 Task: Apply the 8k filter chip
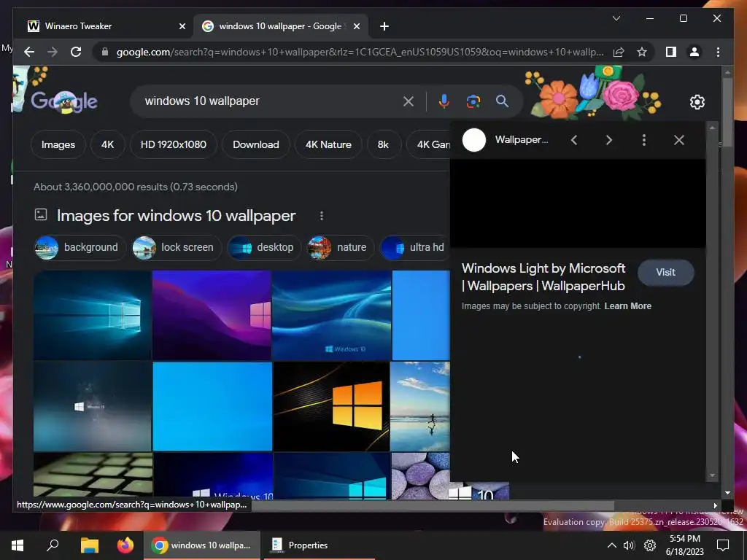[384, 144]
